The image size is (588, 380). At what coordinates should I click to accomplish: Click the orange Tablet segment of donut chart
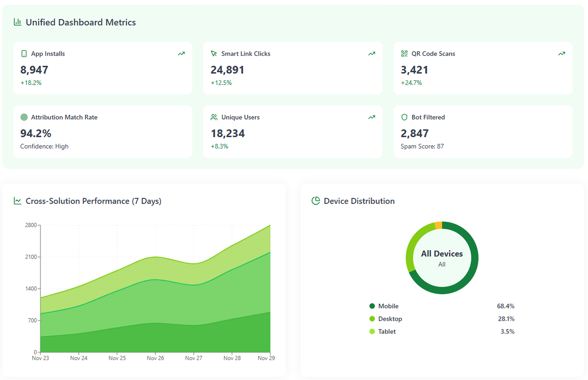438,225
